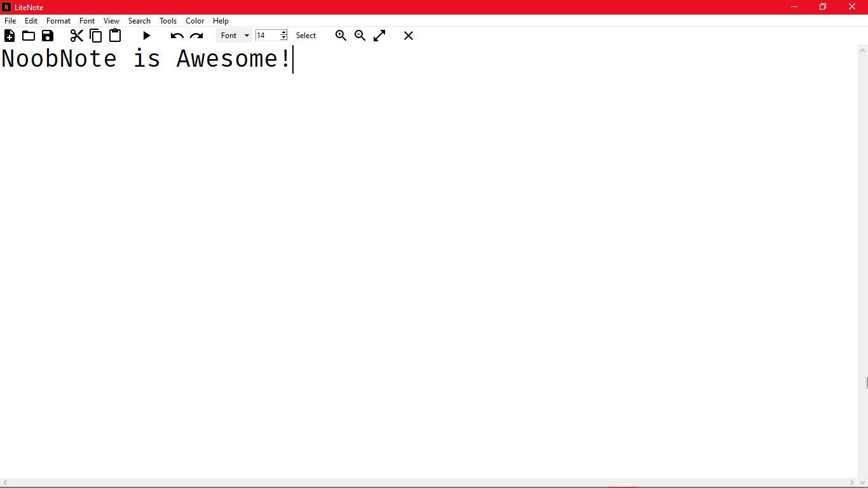The width and height of the screenshot is (868, 488).
Task: Open the Color menu
Action: [x=195, y=21]
